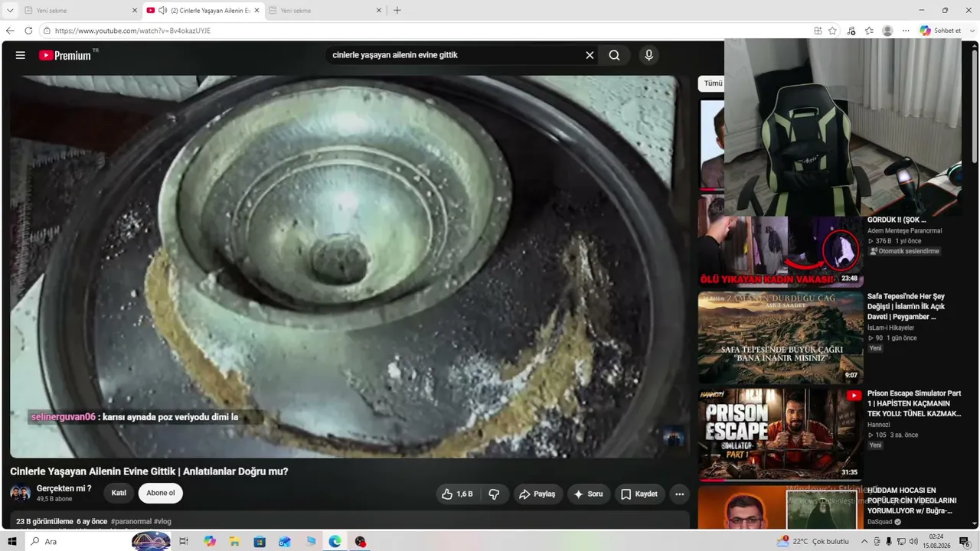Reload the current page
This screenshot has height=551, width=980.
[x=28, y=31]
